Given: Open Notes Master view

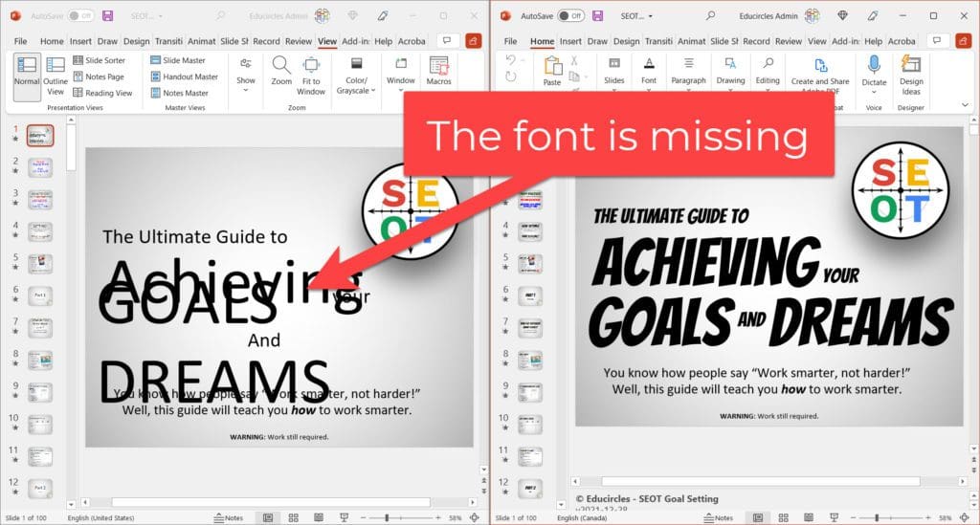Looking at the screenshot, I should (x=179, y=93).
